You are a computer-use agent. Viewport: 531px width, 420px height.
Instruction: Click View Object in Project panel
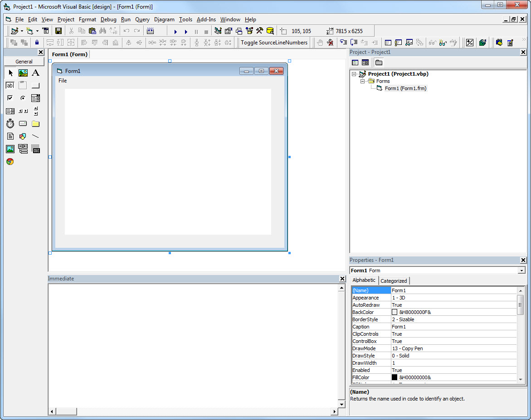point(365,63)
